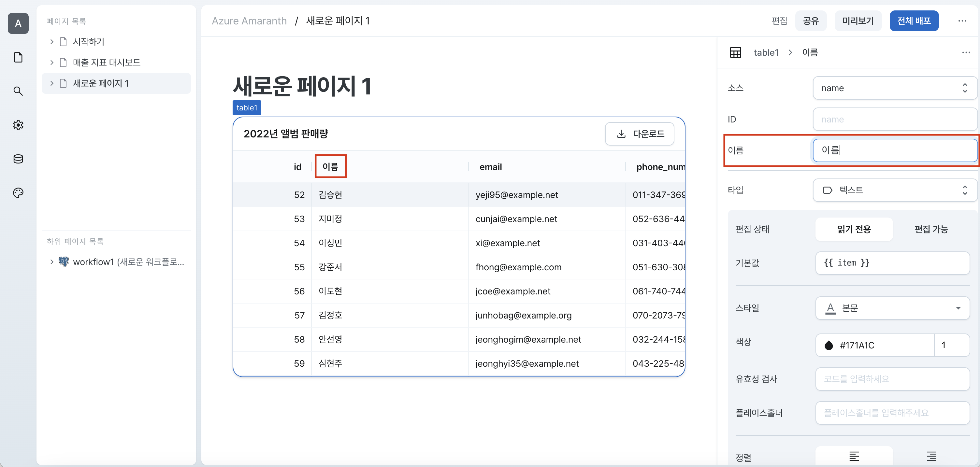980x467 pixels.
Task: Click the 공유 button
Action: point(810,21)
